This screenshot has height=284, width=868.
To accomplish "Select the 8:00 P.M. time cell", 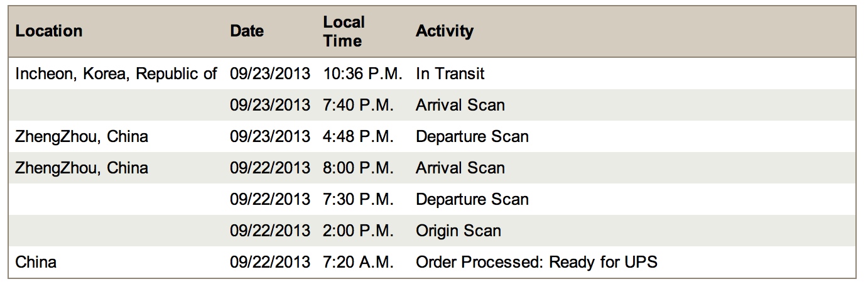I will [358, 168].
